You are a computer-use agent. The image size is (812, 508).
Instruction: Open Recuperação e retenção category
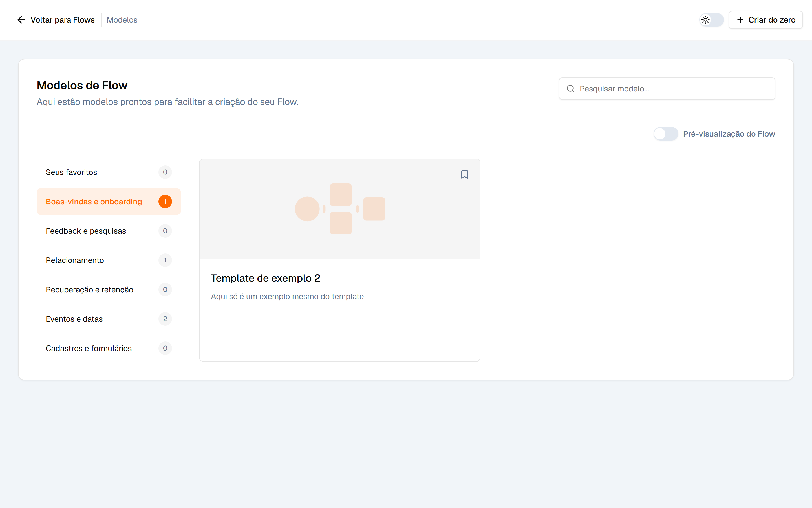[109, 290]
